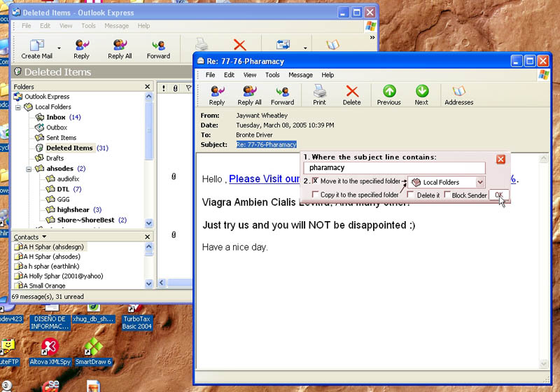Open the Local Folders destination dropdown
Image resolution: width=560 pixels, height=392 pixels.
pyautogui.click(x=479, y=182)
